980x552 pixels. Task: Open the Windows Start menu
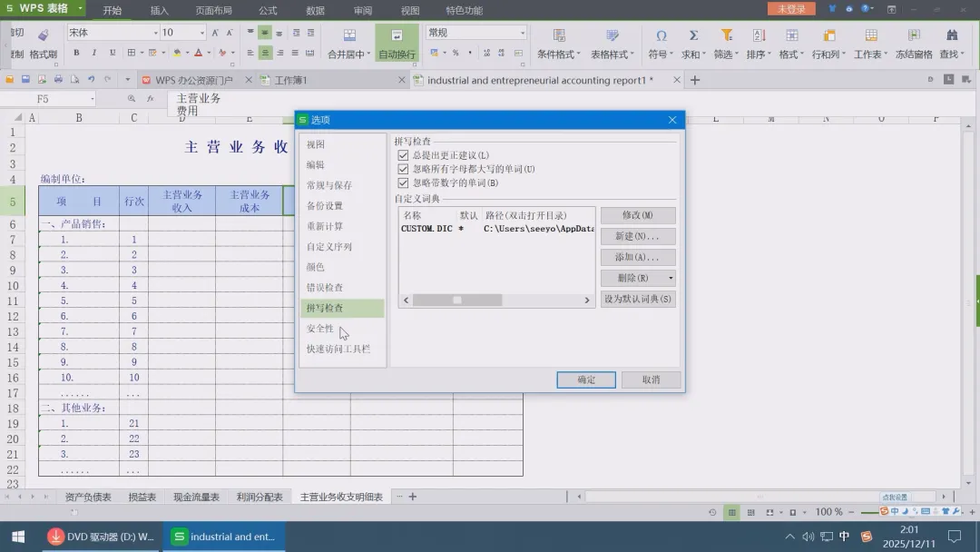[x=18, y=537]
